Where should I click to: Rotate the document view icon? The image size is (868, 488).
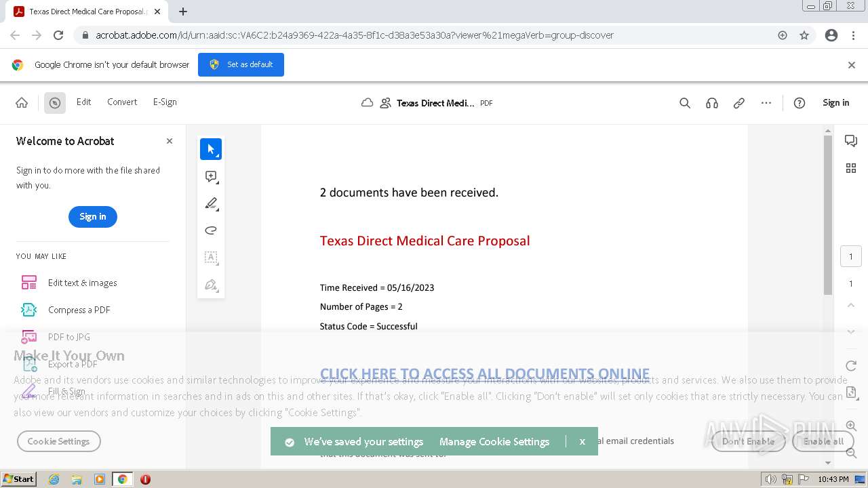(851, 366)
